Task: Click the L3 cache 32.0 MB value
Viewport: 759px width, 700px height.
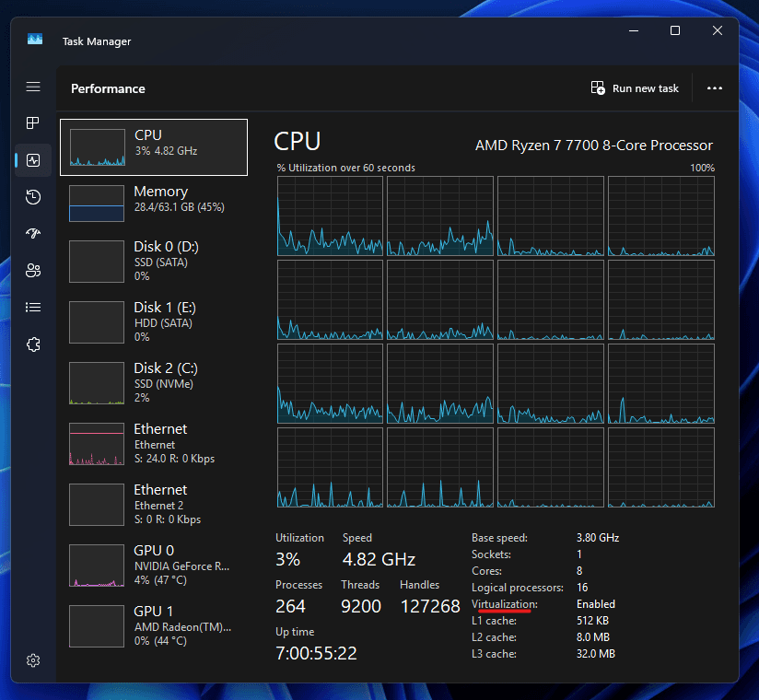Action: pos(596,654)
